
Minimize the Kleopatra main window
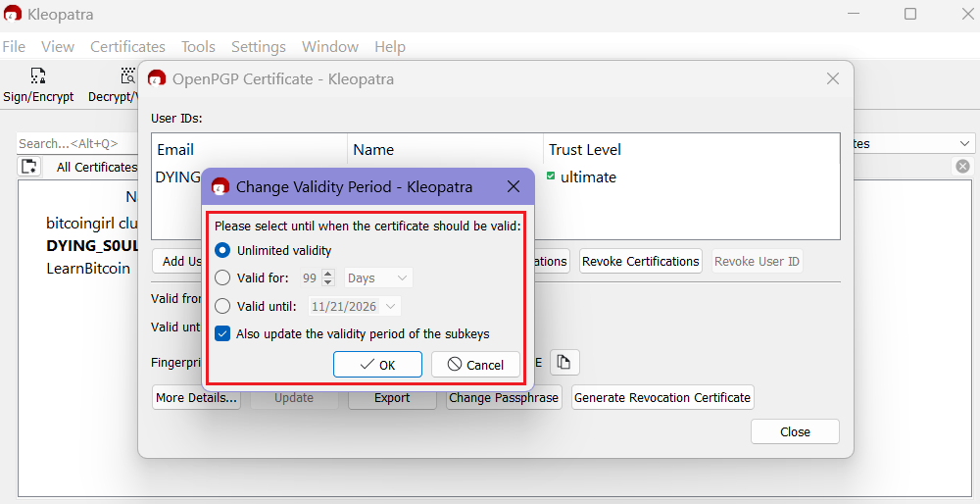854,14
